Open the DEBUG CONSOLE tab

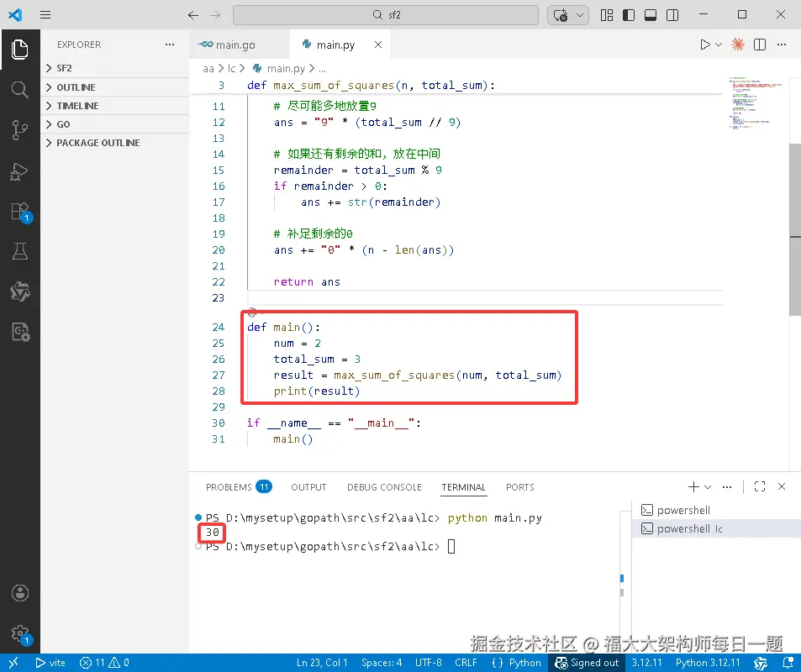tap(384, 487)
